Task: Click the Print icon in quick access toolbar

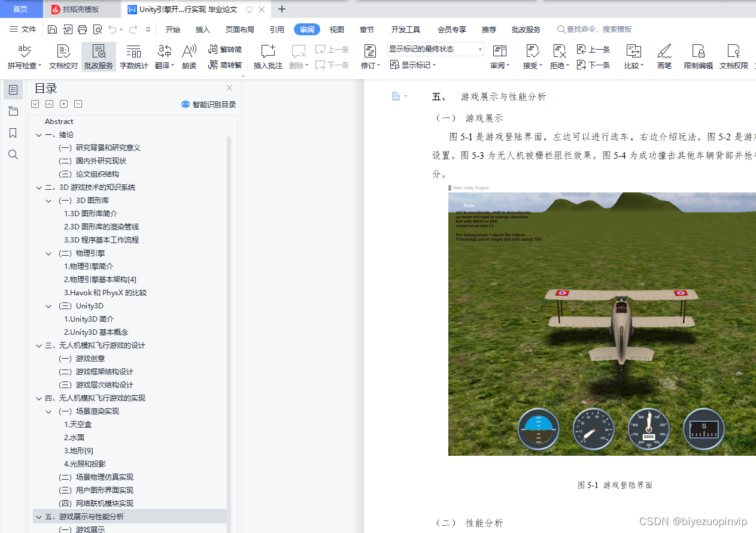Action: (x=83, y=29)
